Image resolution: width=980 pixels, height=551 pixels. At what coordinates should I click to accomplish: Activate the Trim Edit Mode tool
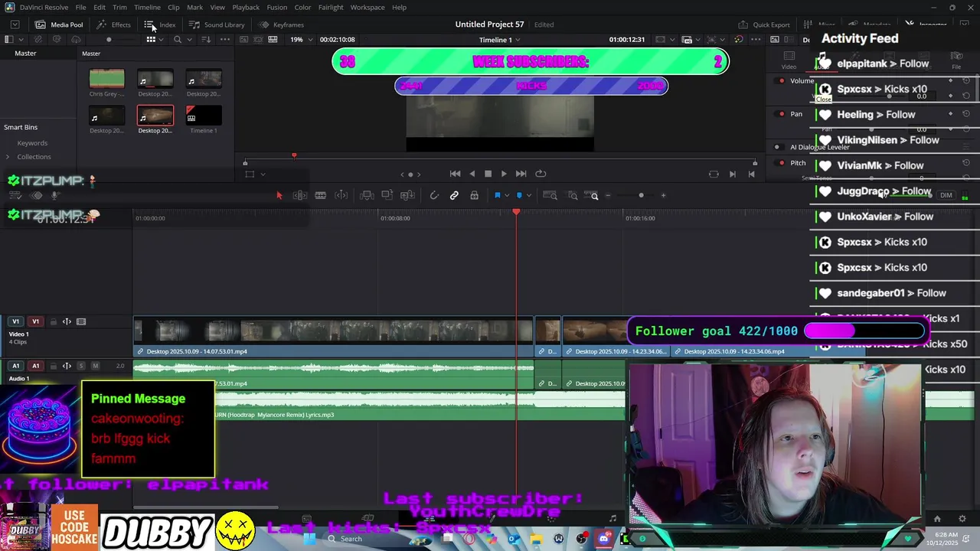[x=300, y=196]
